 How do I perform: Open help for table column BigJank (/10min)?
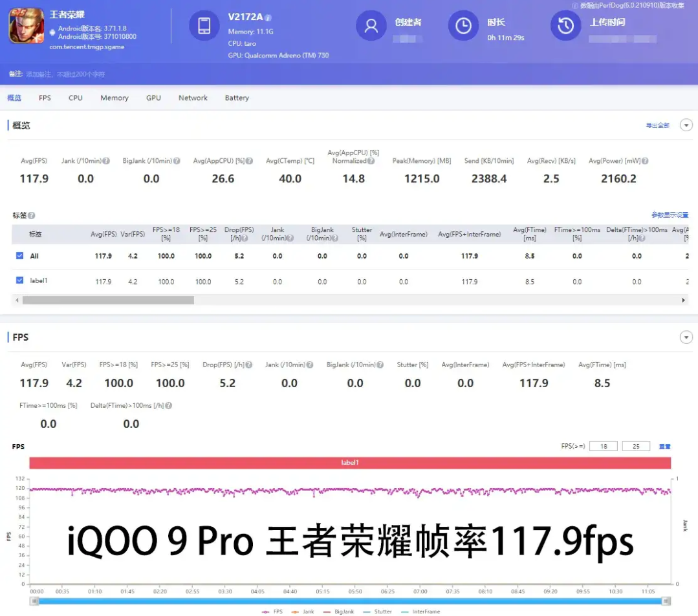[x=334, y=239]
